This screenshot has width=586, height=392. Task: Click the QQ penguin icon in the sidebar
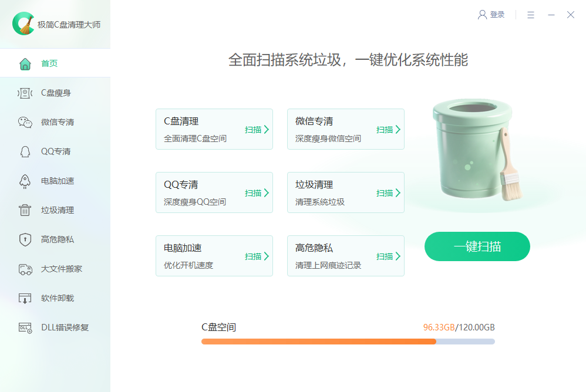coord(25,151)
